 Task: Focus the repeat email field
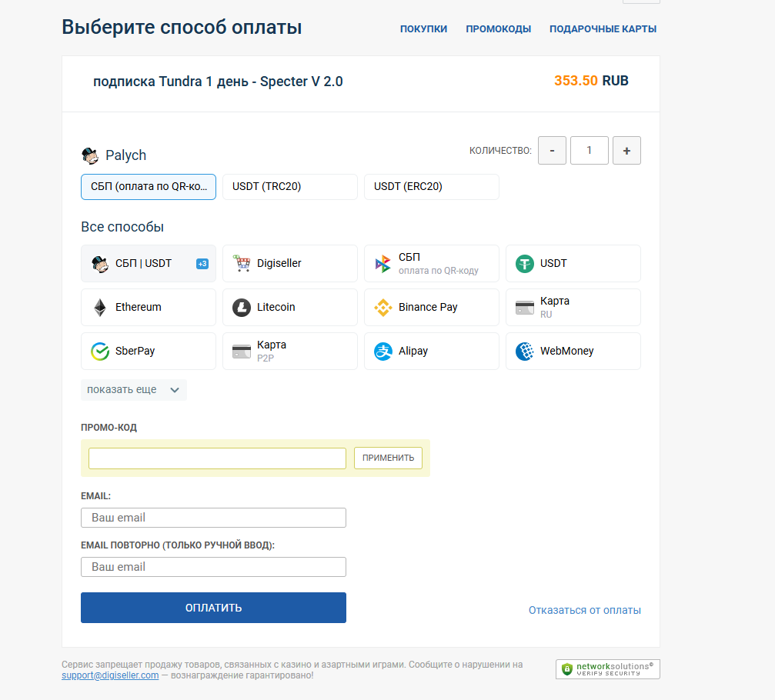pyautogui.click(x=213, y=567)
